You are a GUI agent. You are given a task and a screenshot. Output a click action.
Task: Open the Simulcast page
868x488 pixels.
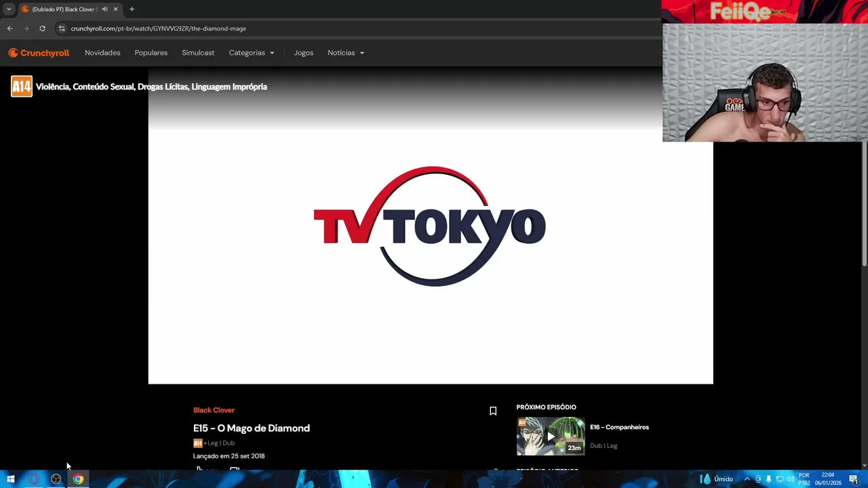pyautogui.click(x=198, y=53)
